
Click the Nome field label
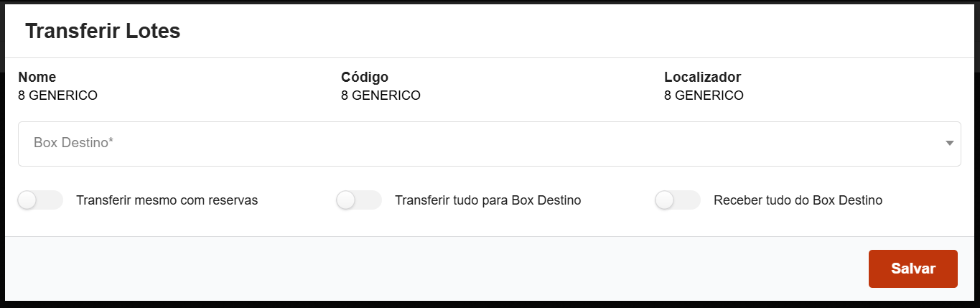point(37,77)
